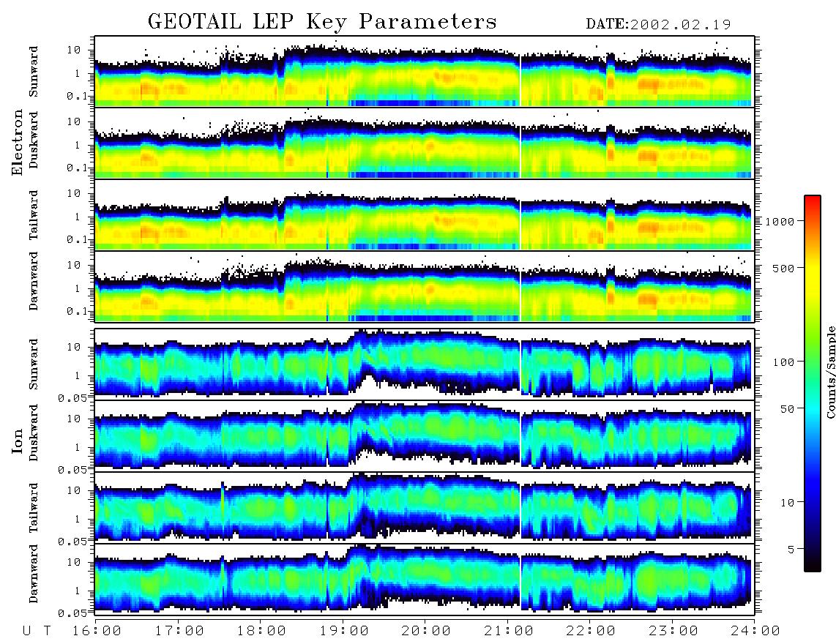Click the Ion Dawnward spectrogram panel

(x=425, y=579)
